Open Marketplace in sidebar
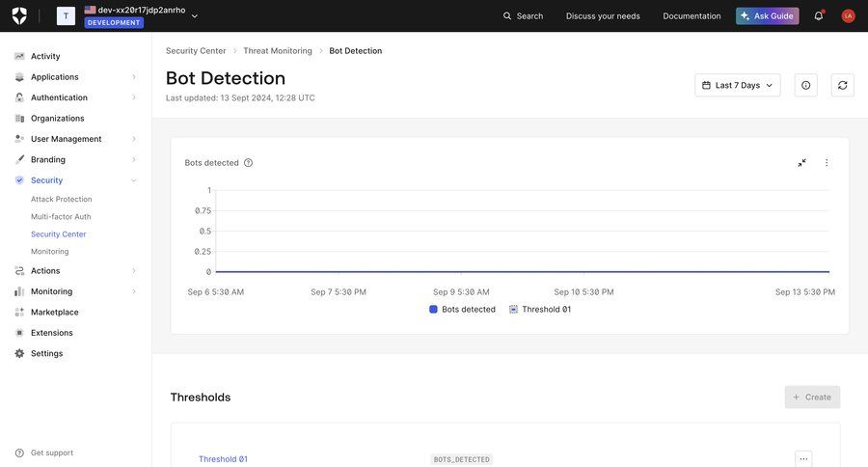 55,312
